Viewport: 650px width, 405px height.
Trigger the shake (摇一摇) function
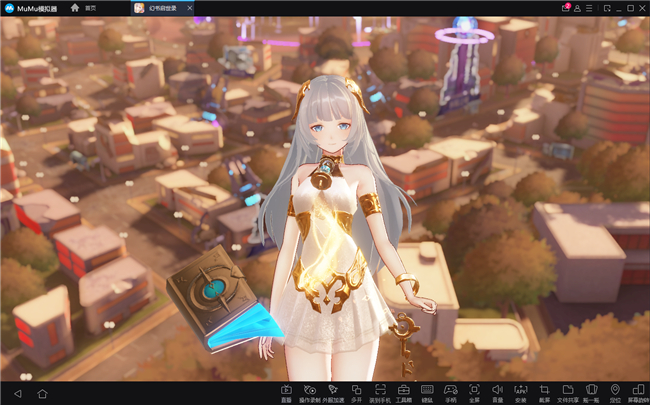591,392
